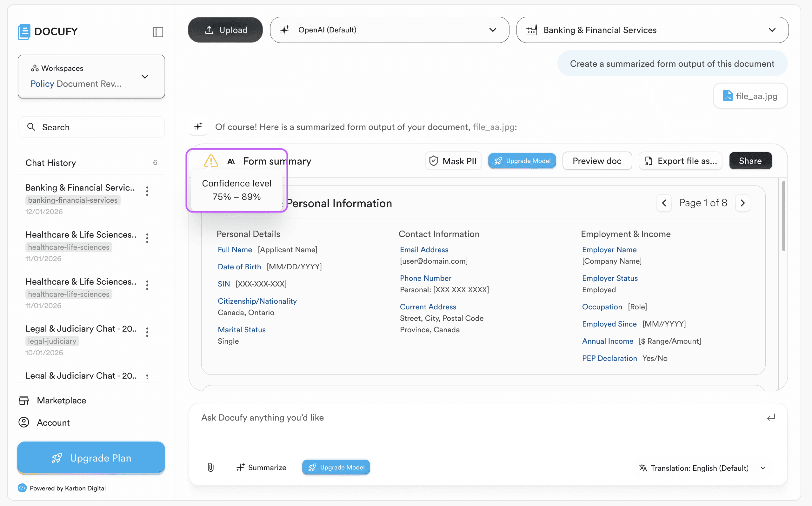812x506 pixels.
Task: Collapse the sidebar panel icon
Action: tap(158, 32)
